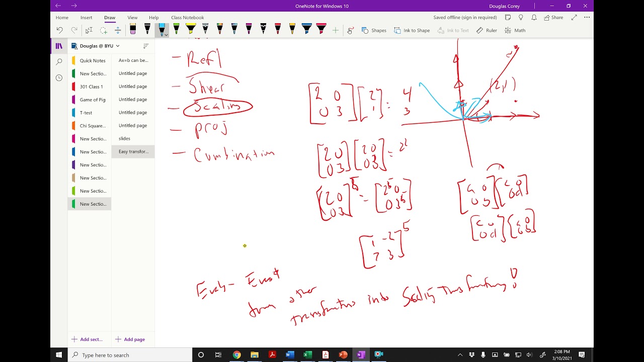Choose the Select Objects or Type Text tool
644x362 pixels.
point(89,30)
